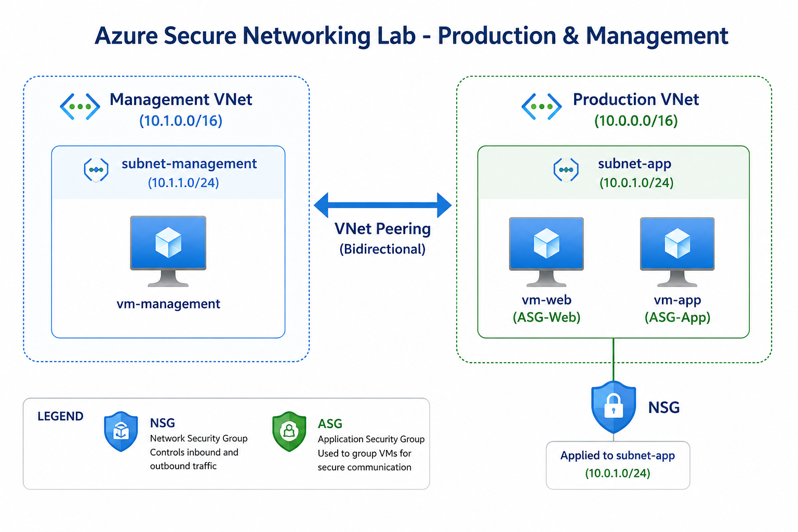Click the vm-web virtual machine icon
The height and width of the screenshot is (532, 798).
coord(547,252)
